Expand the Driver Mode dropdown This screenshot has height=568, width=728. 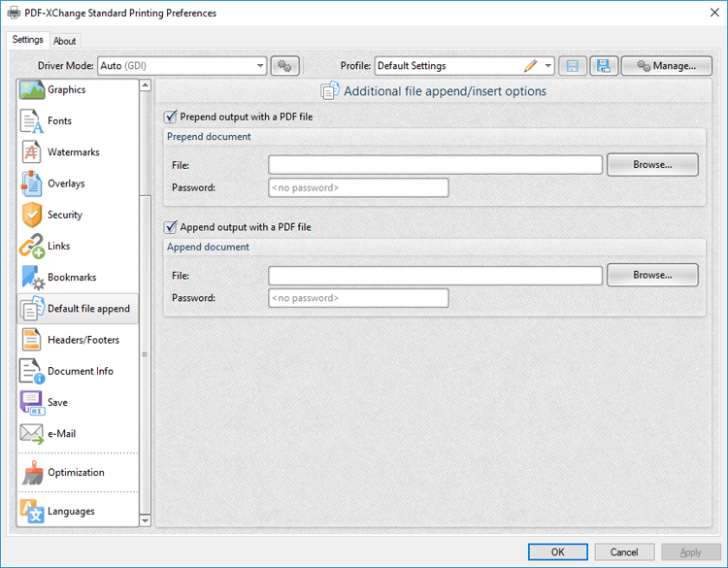click(260, 66)
